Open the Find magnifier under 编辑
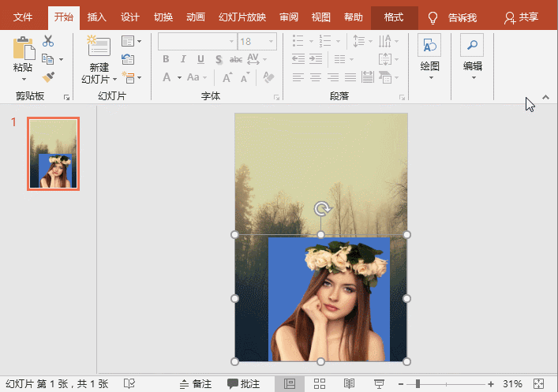 (x=473, y=46)
